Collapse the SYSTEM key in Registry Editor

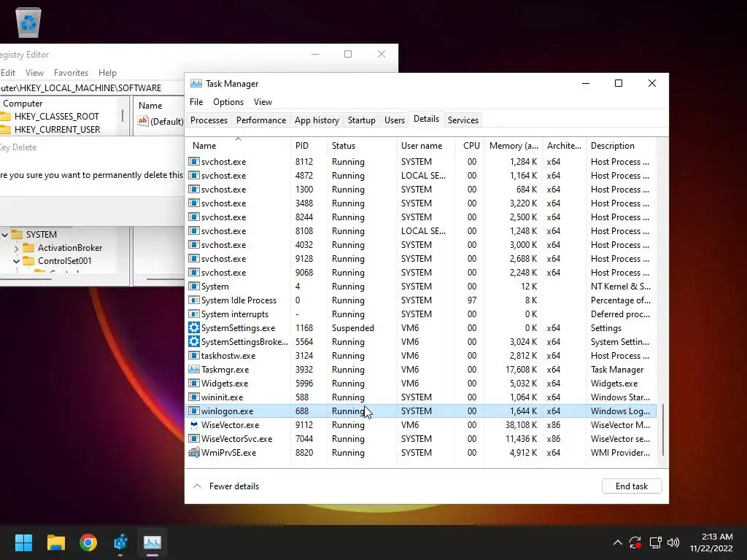pyautogui.click(x=5, y=234)
